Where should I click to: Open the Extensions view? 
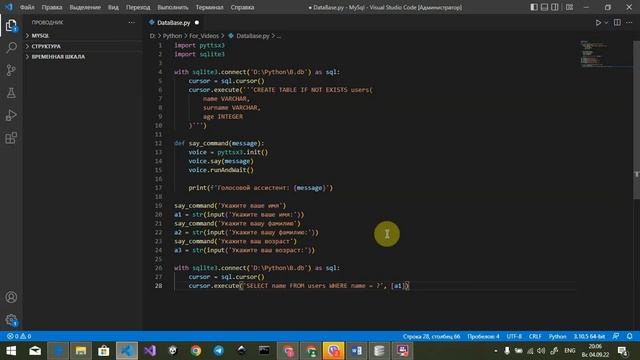click(x=11, y=138)
